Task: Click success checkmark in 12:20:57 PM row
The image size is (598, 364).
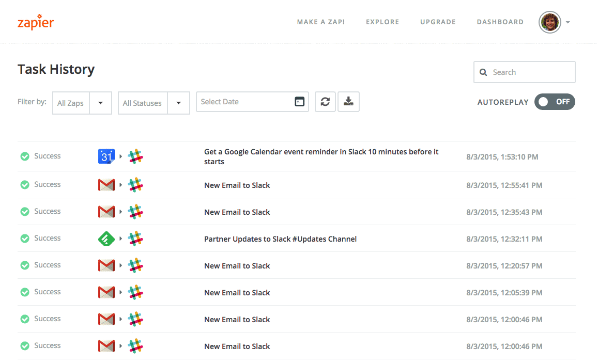Action: click(x=25, y=265)
